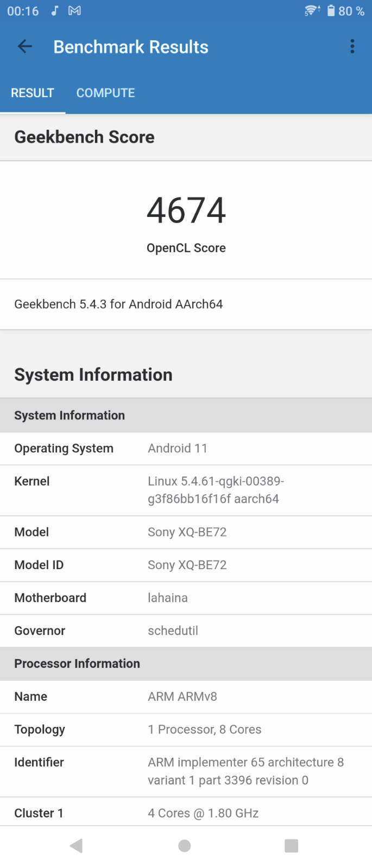This screenshot has height=868, width=372.
Task: Select the Governor schedutil row
Action: coord(186,631)
